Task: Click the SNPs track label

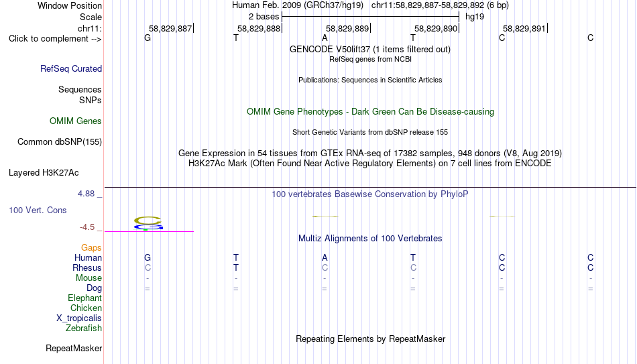Action: pos(91,100)
